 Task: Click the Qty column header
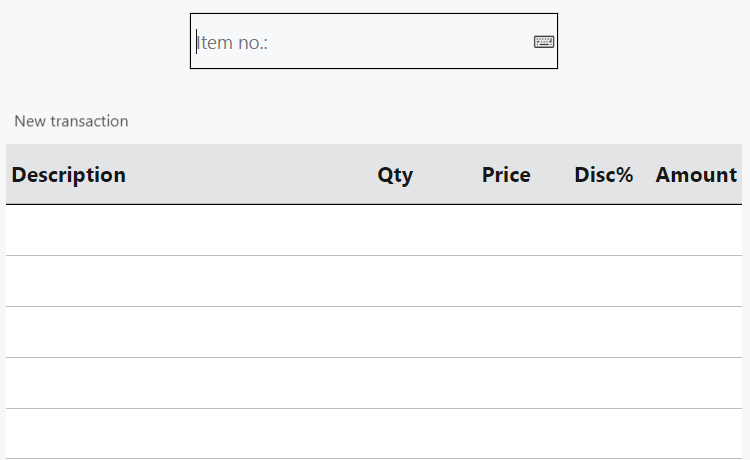click(395, 175)
